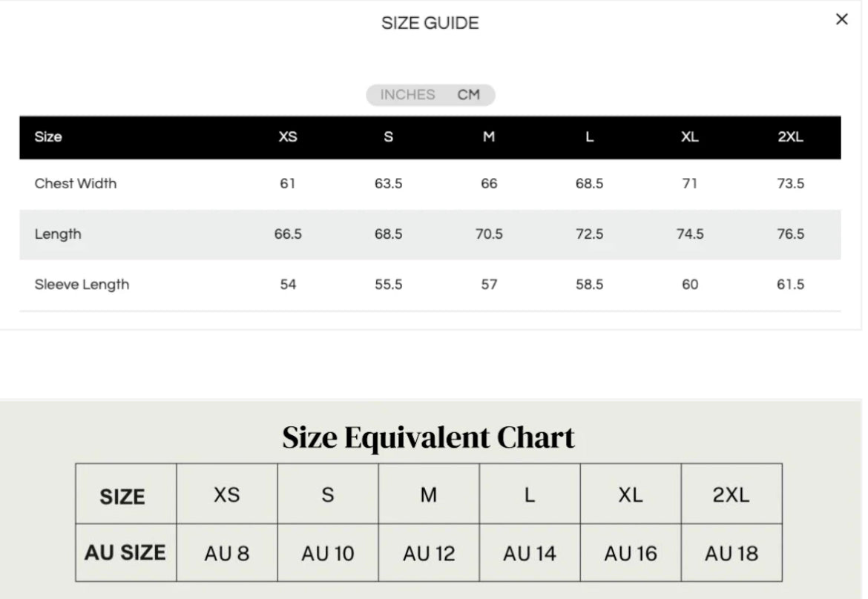The height and width of the screenshot is (599, 868).
Task: Click the AU 14 cell
Action: tap(529, 553)
